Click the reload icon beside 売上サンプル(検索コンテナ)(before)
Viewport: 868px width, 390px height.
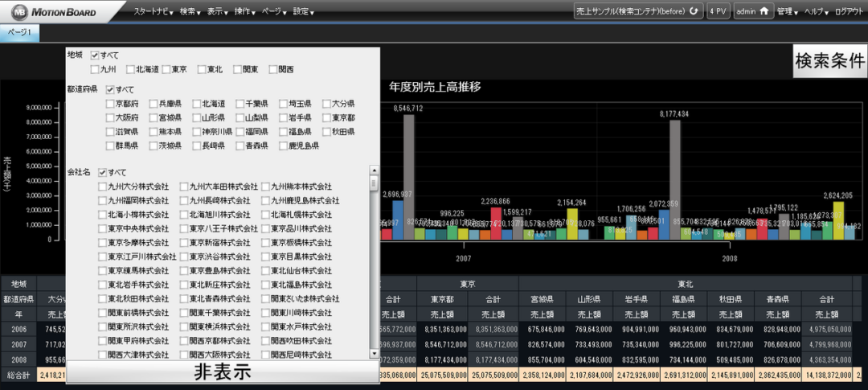(x=694, y=12)
